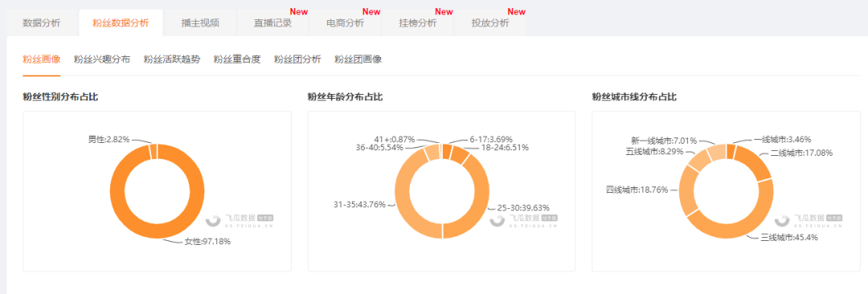Click the 31-35:43.76% age label

pos(358,204)
